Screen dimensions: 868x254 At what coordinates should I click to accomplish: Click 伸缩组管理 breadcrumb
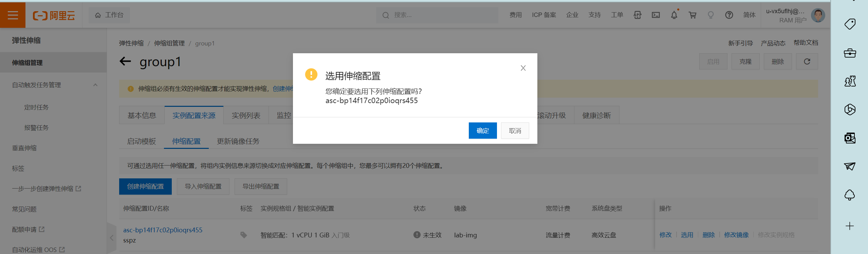tap(169, 43)
